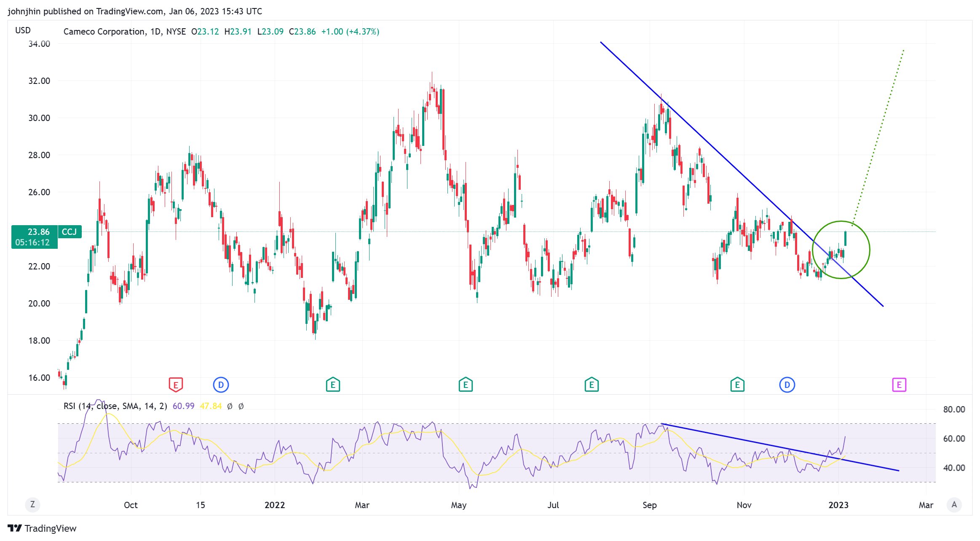The image size is (980, 541).
Task: Click the 2023 label on time axis
Action: pos(838,505)
